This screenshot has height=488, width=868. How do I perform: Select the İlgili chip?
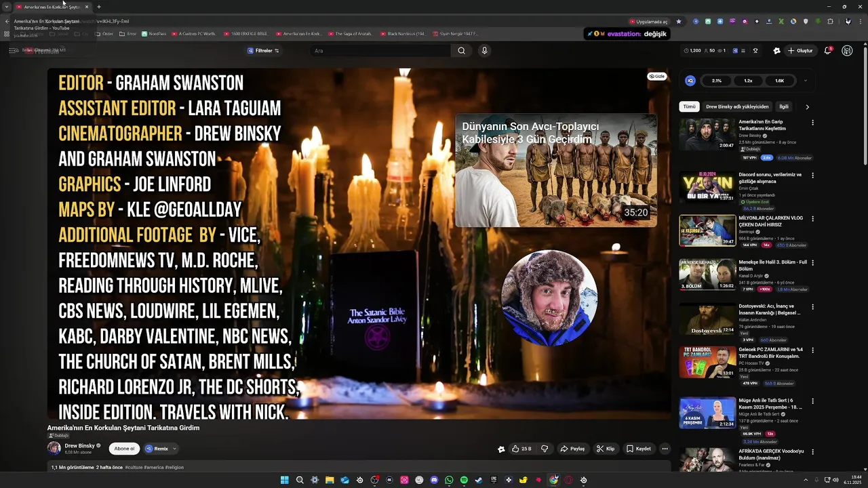(x=784, y=106)
